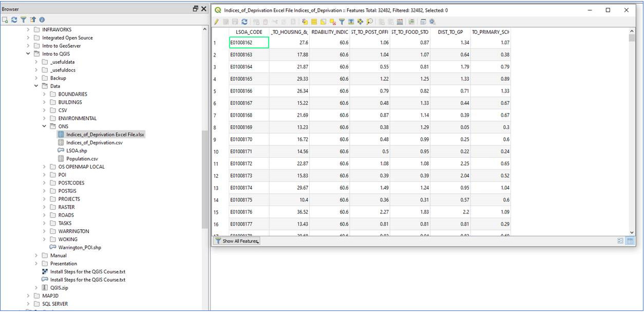The image size is (644, 312).
Task: Select the LSOA.shp layer
Action: point(77,151)
